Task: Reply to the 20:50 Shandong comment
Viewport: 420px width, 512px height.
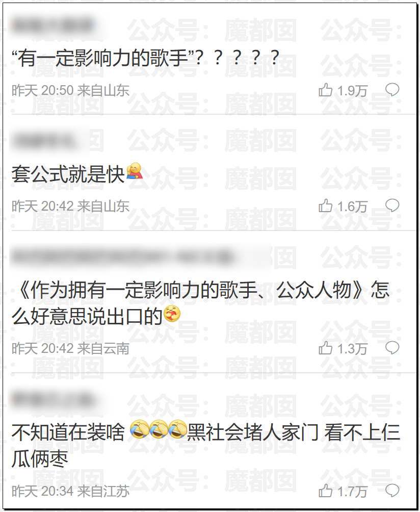Action: pyautogui.click(x=392, y=89)
